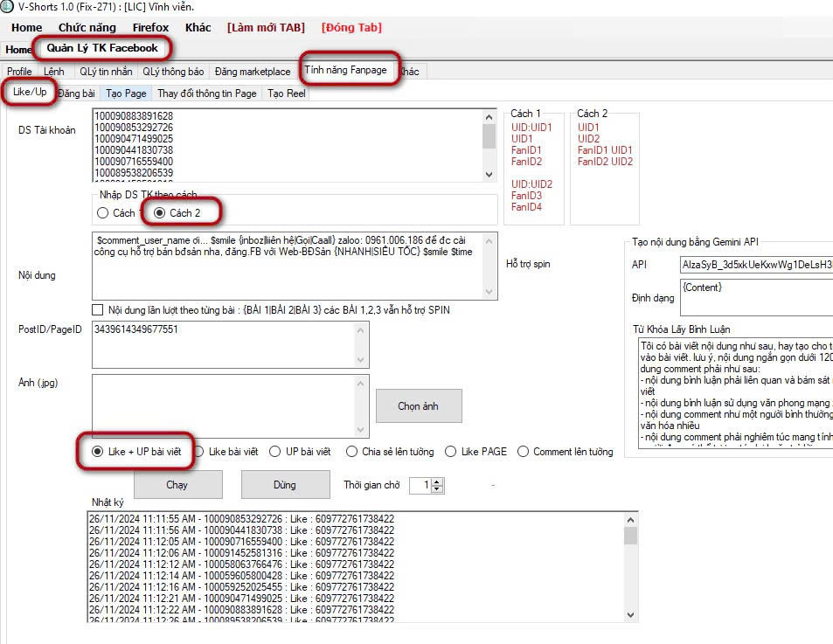Click the Hỗ trợ spin label
The height and width of the screenshot is (644, 833).
coord(528,264)
